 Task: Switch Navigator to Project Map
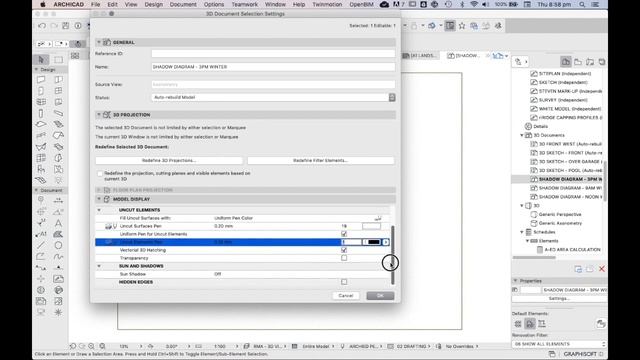(565, 62)
